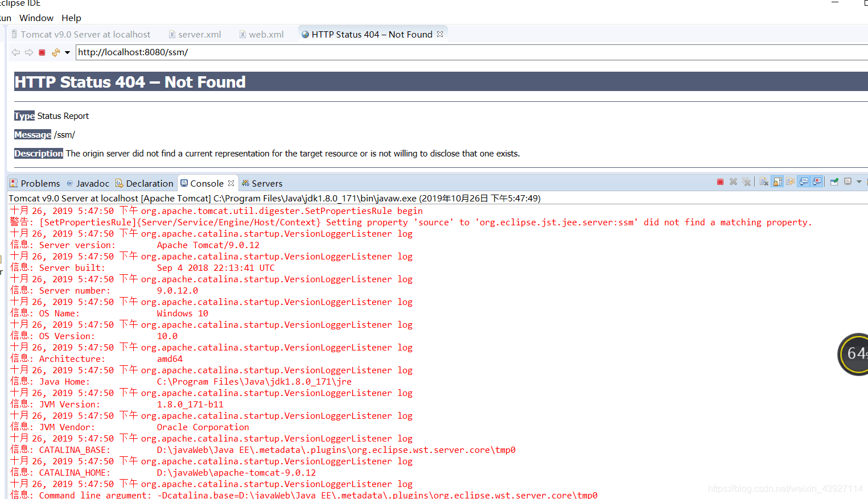
Task: Click the Command line argument line
Action: 304,495
